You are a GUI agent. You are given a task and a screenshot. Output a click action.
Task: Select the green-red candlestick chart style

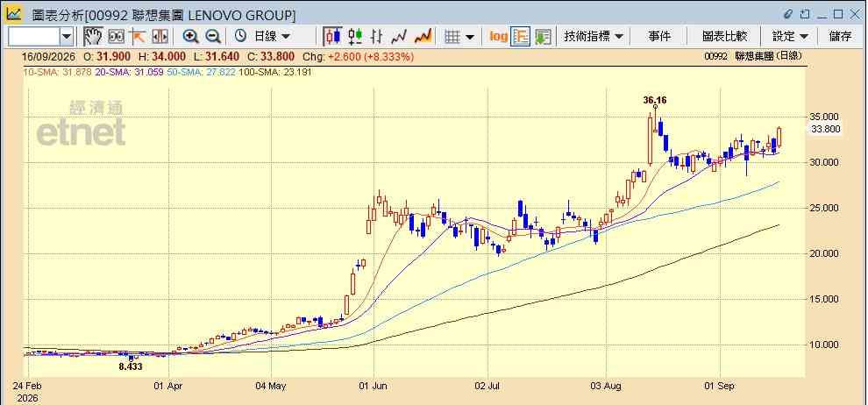(x=355, y=37)
